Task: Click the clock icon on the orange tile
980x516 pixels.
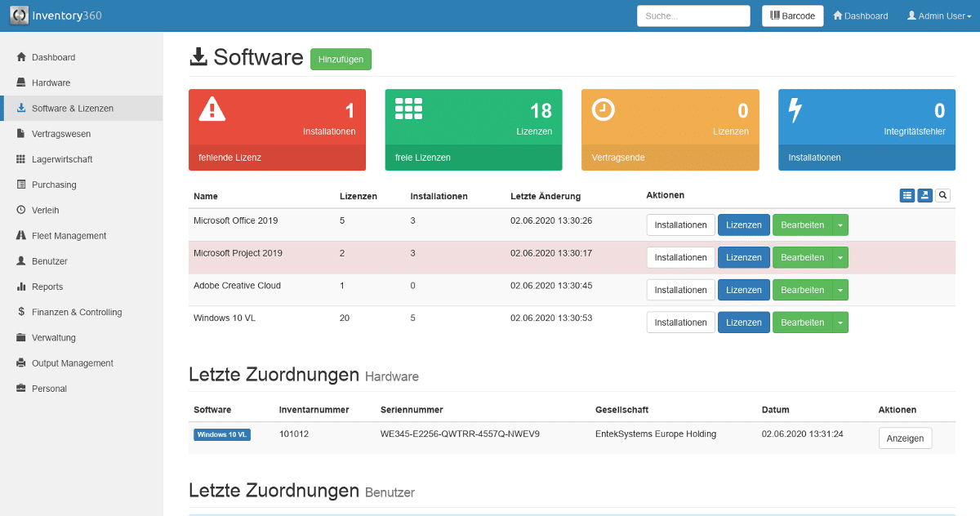Action: [603, 109]
